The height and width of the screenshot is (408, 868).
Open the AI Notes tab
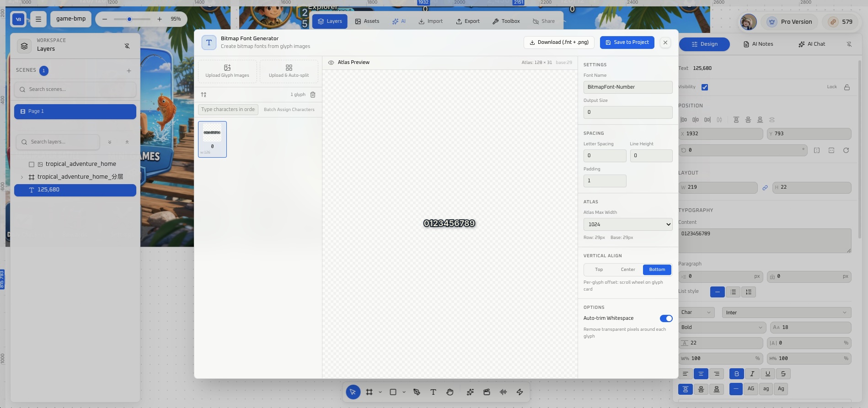759,44
